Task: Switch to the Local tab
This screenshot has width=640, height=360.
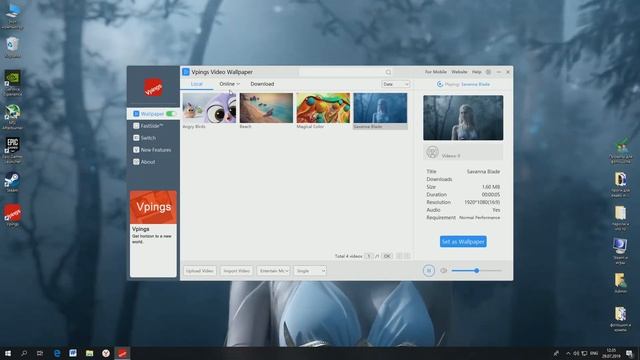Action: click(196, 84)
